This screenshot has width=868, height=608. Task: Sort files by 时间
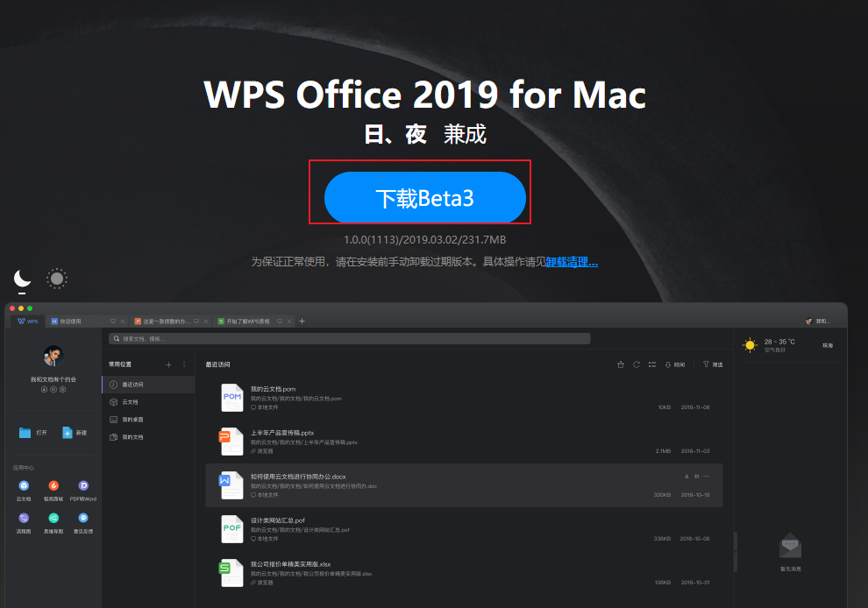coord(675,364)
